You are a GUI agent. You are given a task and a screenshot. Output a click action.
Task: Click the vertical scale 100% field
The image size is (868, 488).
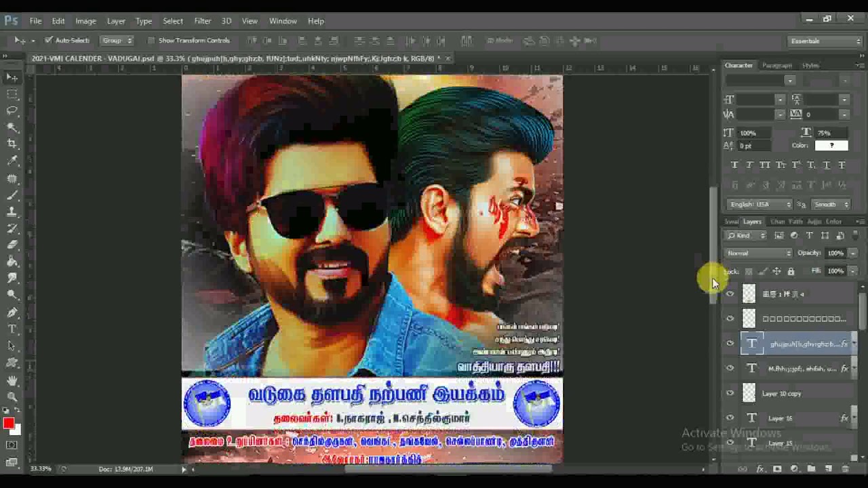(754, 133)
